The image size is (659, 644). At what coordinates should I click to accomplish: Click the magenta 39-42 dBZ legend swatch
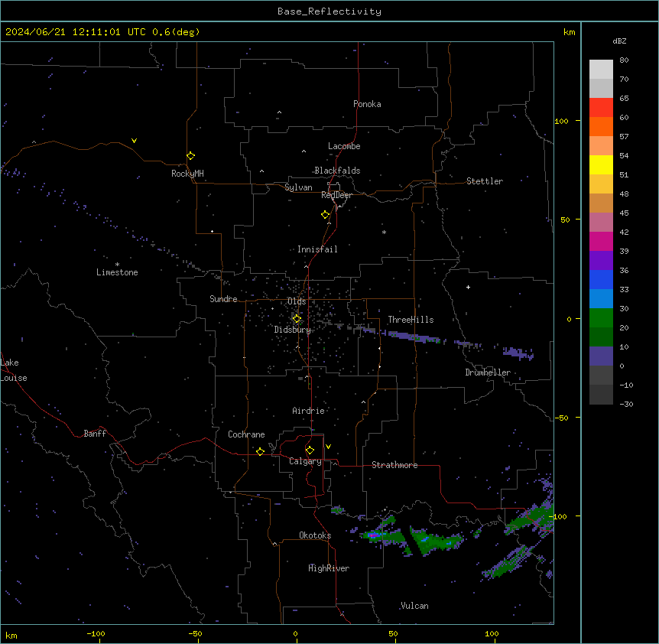601,241
